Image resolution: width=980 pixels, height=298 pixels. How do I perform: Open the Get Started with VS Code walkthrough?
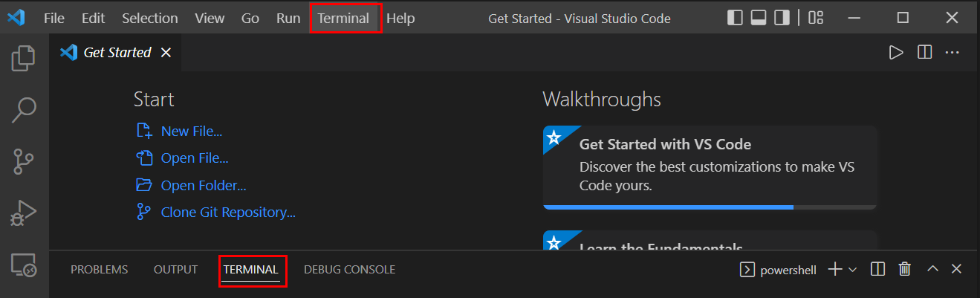click(x=710, y=167)
